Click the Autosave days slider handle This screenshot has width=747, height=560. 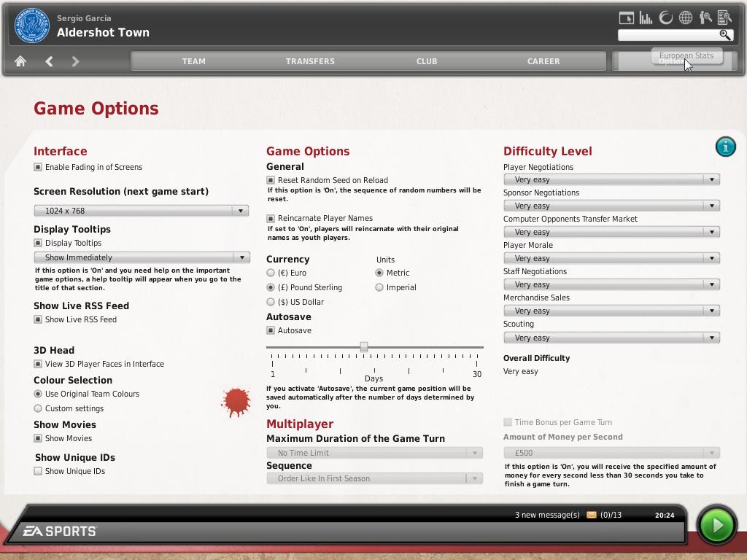363,347
